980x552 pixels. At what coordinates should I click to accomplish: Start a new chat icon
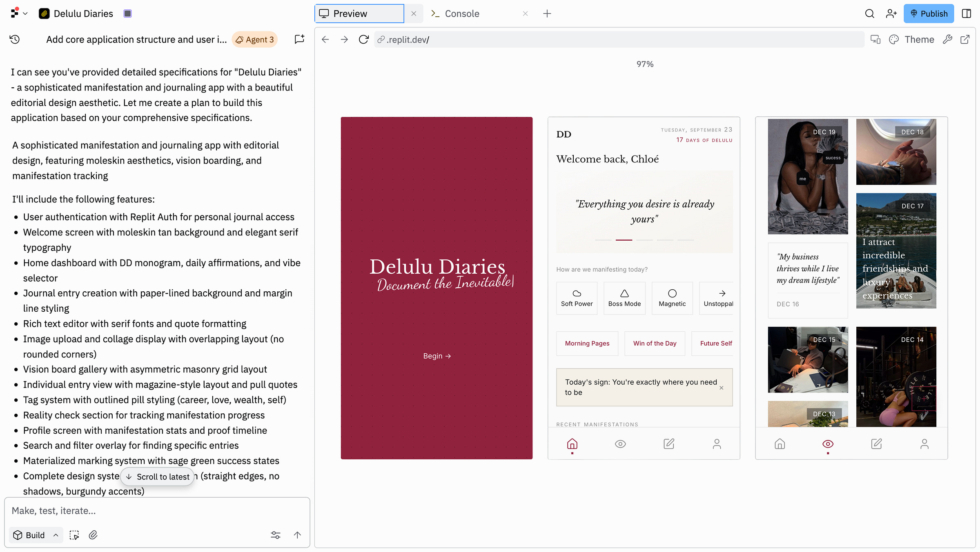click(x=299, y=39)
